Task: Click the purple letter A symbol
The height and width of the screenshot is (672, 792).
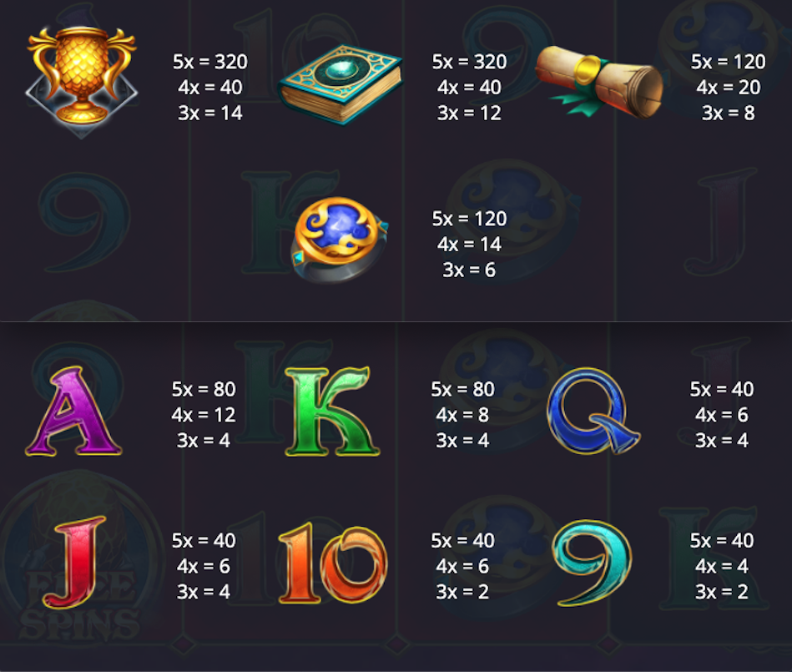Action: [73, 412]
